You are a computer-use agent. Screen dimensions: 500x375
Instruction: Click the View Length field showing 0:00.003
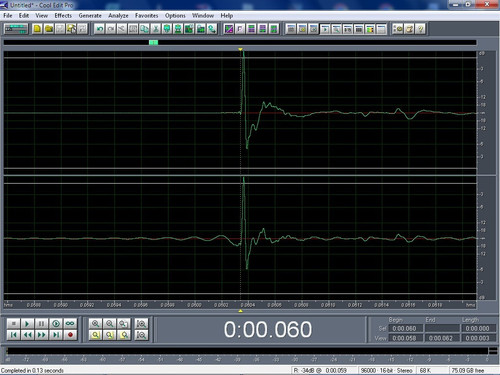click(478, 338)
